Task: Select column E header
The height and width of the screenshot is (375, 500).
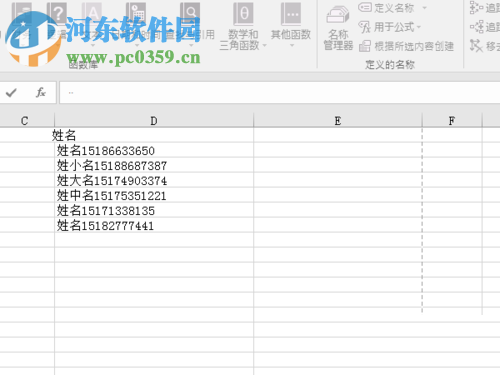Action: (338, 121)
